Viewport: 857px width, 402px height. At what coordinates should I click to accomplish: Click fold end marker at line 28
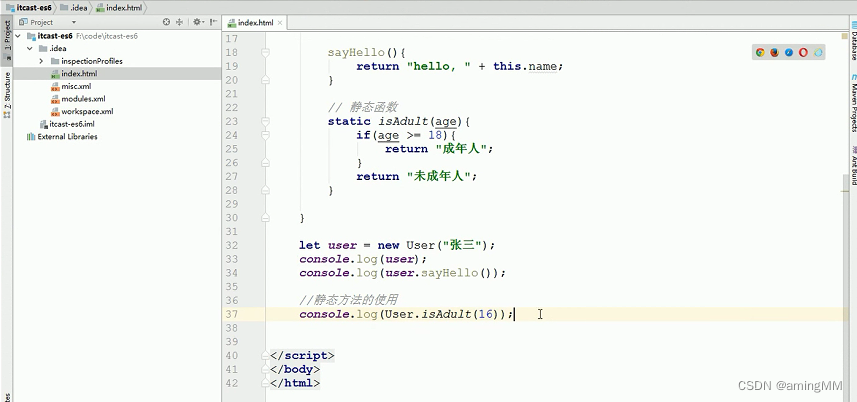[x=265, y=190]
